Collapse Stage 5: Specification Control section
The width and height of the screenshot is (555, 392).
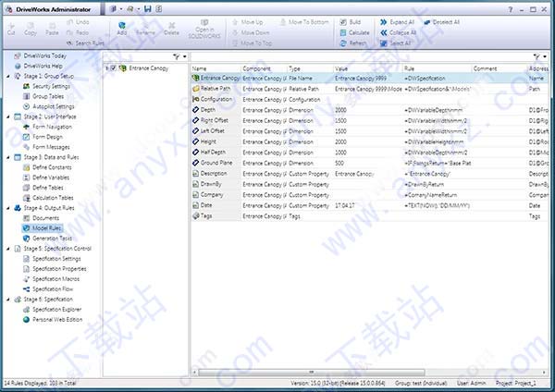pos(8,249)
